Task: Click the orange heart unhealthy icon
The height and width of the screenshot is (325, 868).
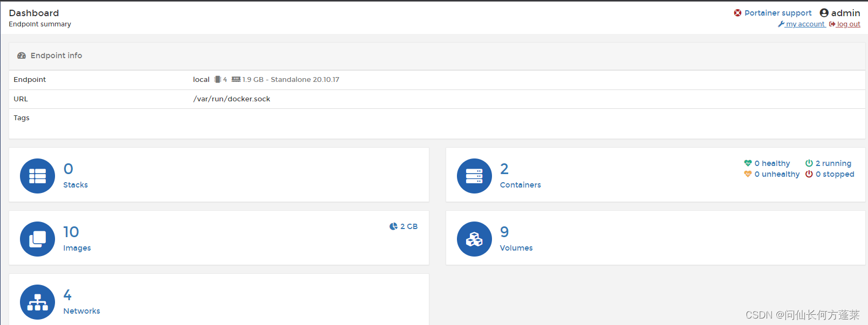Action: coord(748,174)
